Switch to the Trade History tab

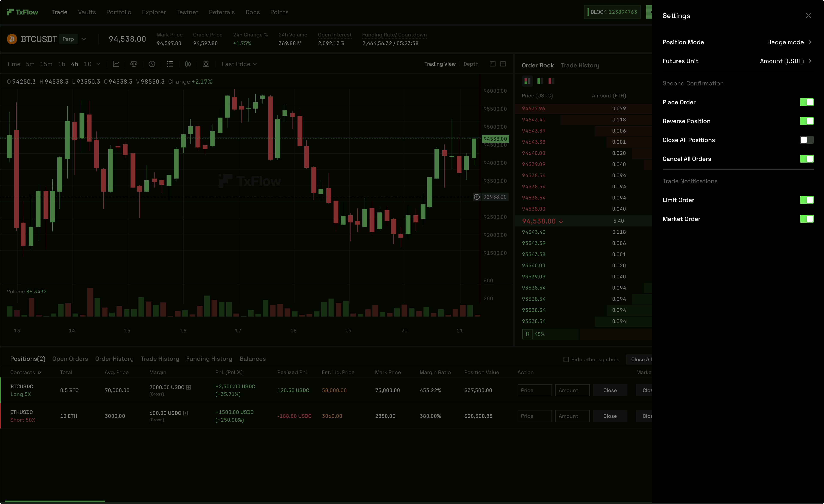click(580, 65)
